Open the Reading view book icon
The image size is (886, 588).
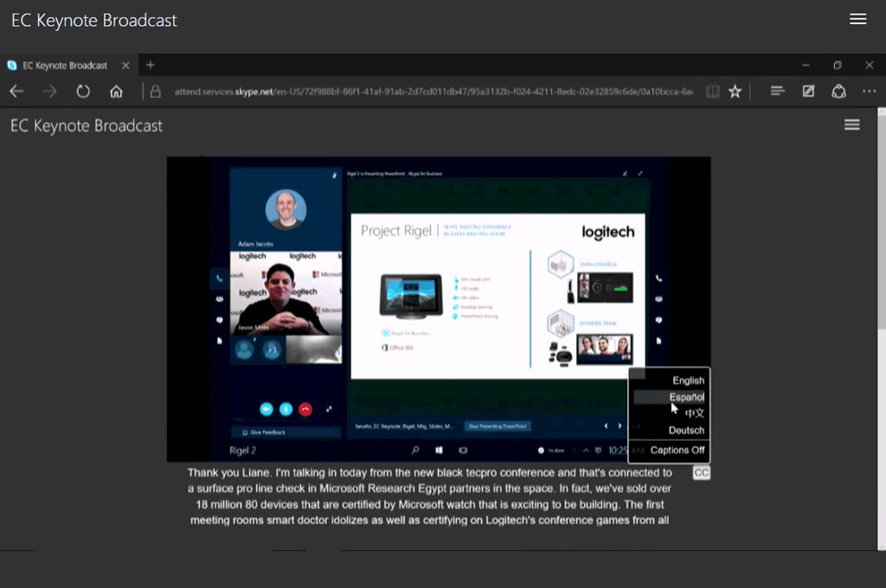(x=712, y=92)
